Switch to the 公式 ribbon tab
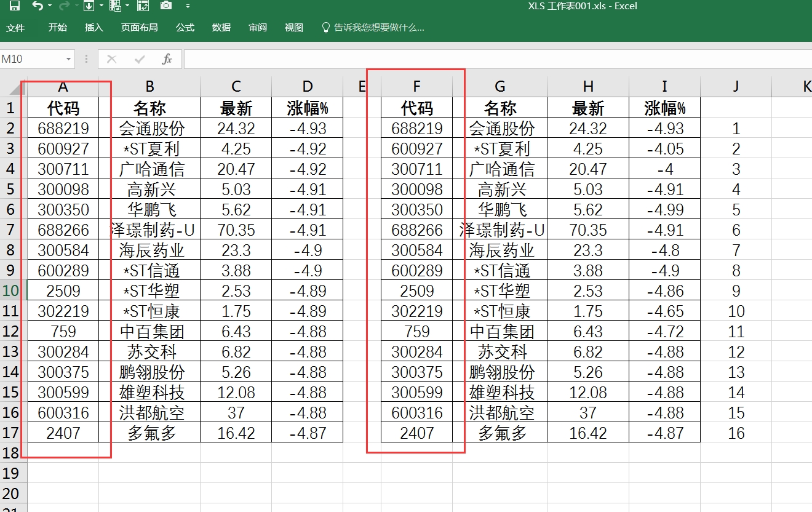Screen dimensions: 812x512 [x=185, y=28]
